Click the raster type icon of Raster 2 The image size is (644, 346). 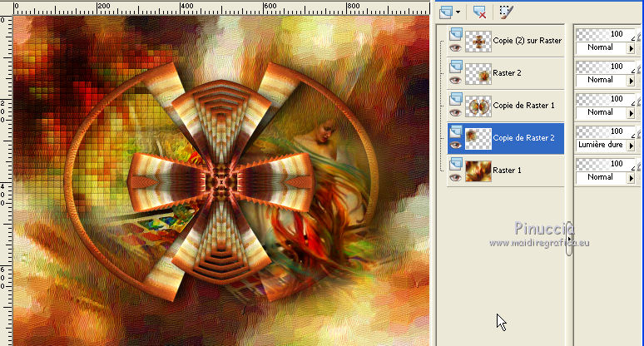455,66
